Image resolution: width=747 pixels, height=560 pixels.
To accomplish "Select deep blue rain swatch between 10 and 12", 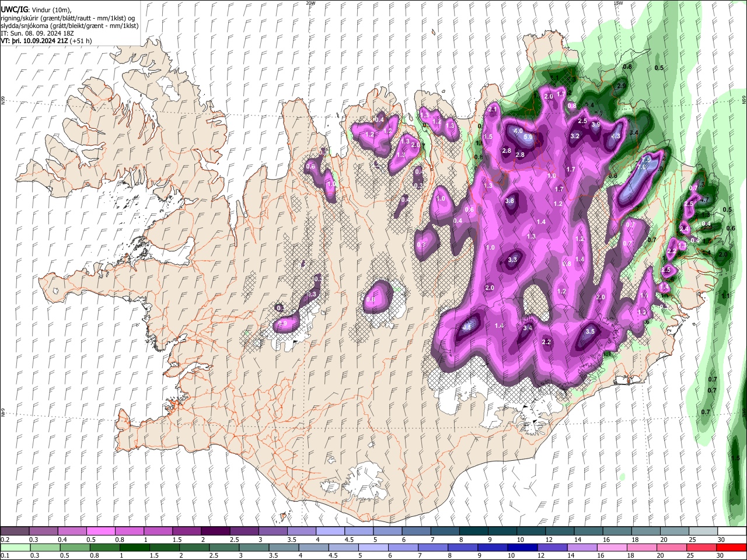I will 522,547.
